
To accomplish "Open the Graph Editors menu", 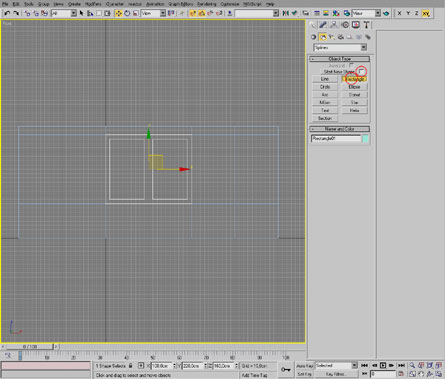I will [x=180, y=4].
